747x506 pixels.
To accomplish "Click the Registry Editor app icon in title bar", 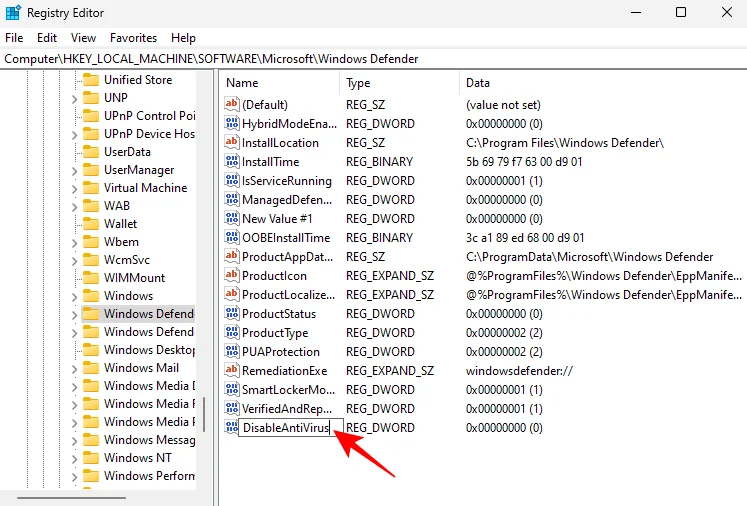I will (x=12, y=13).
